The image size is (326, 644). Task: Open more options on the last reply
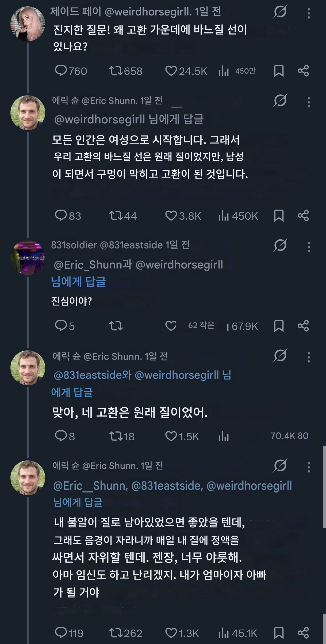(x=309, y=467)
